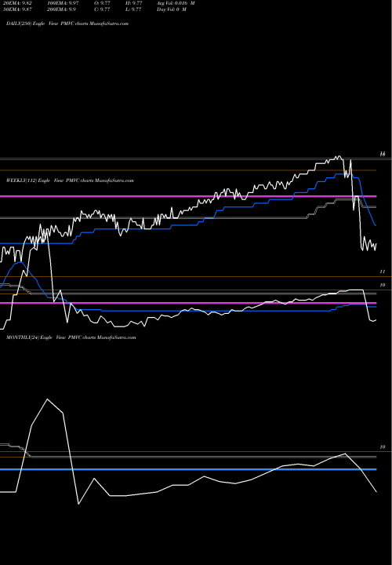Click the 200EMA: 9.9 value
This screenshot has height=565, width=392.
pos(62,9)
